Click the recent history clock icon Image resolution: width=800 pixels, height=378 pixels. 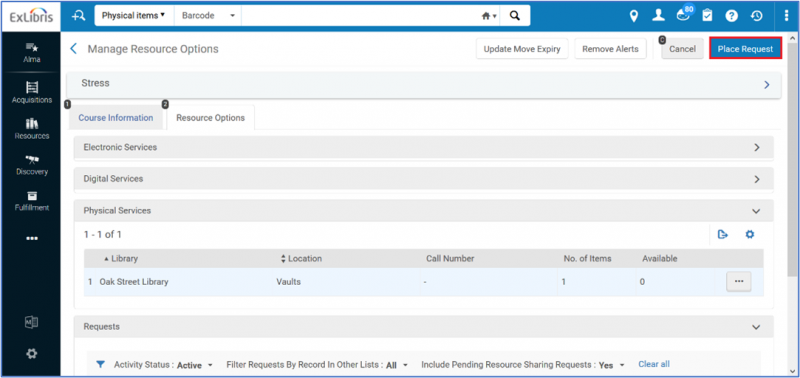tap(756, 16)
